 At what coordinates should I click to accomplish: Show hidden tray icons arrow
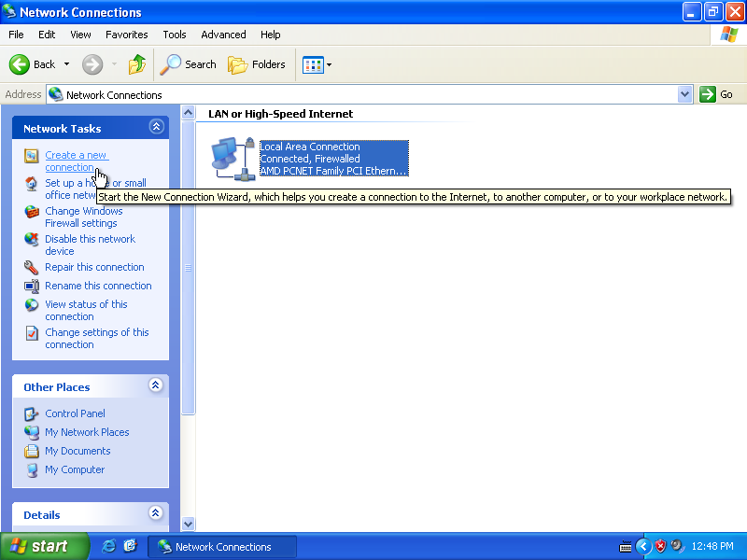coord(643,546)
